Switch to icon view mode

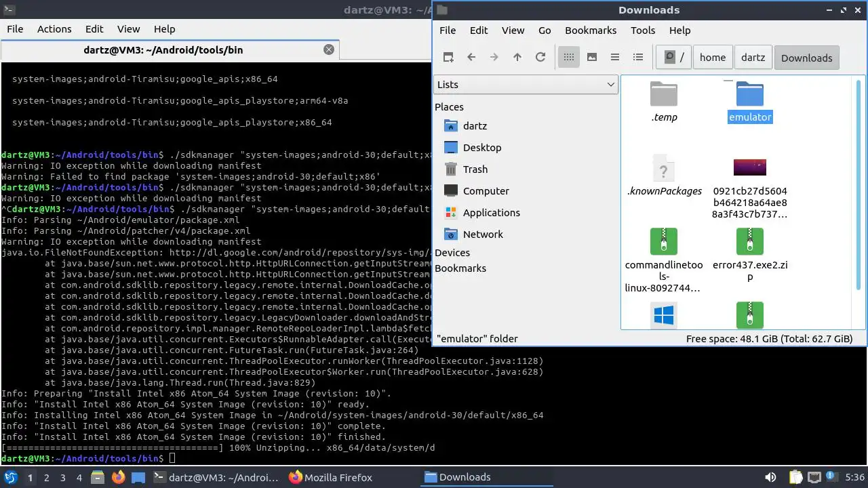point(569,58)
